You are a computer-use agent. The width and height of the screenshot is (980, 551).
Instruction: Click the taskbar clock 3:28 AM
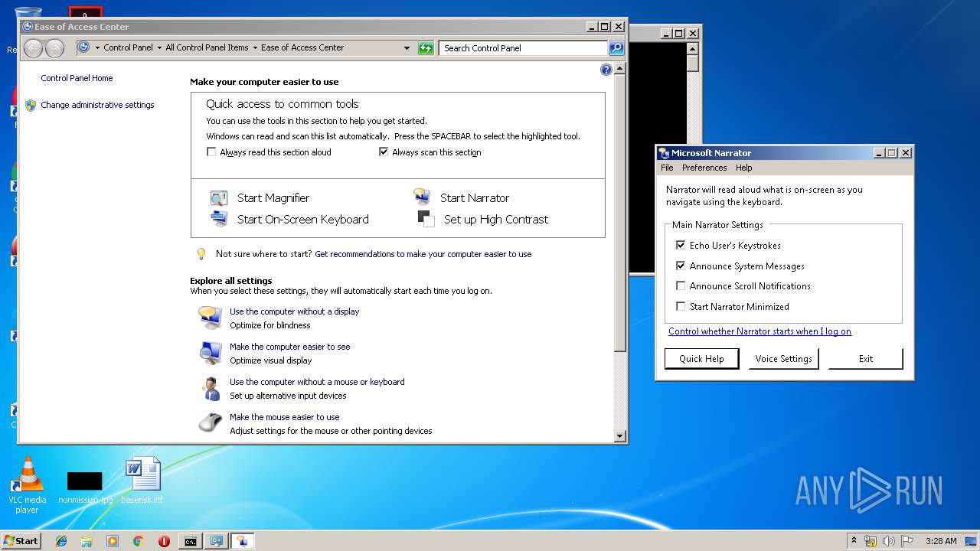tap(941, 541)
